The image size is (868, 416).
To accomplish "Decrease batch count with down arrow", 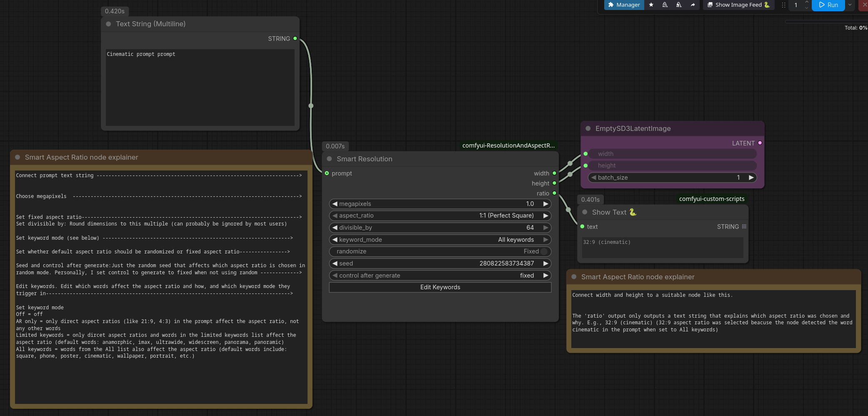I will (807, 8).
